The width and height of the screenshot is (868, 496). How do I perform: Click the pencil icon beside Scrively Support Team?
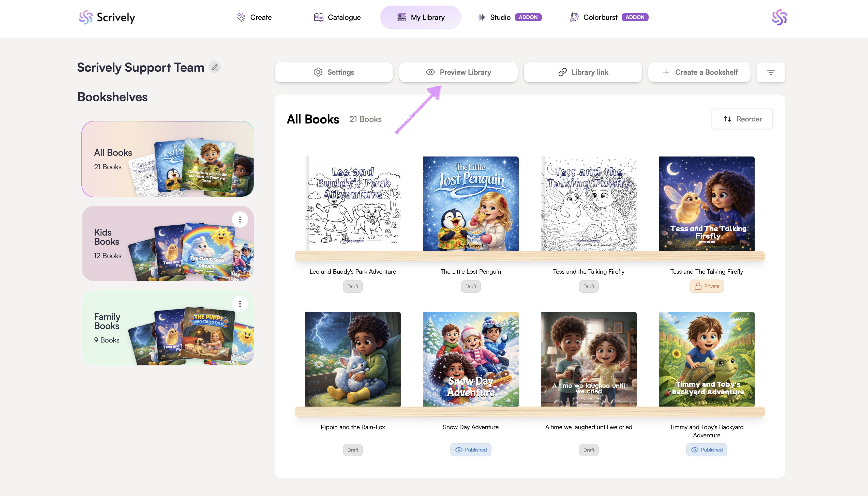click(x=214, y=67)
